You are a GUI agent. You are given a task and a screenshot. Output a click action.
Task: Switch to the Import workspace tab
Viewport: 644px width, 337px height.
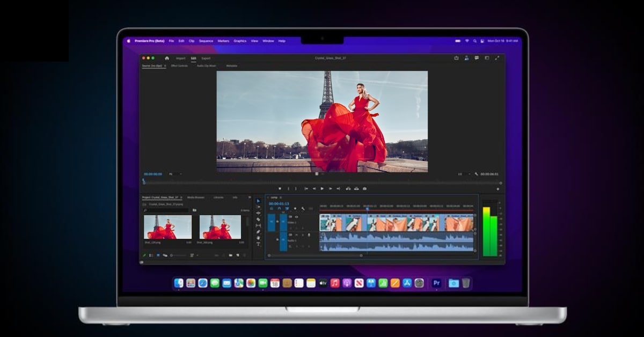181,58
